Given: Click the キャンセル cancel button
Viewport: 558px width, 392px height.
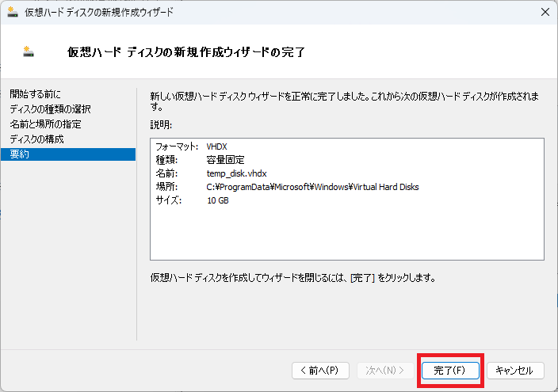Looking at the screenshot, I should coord(515,371).
